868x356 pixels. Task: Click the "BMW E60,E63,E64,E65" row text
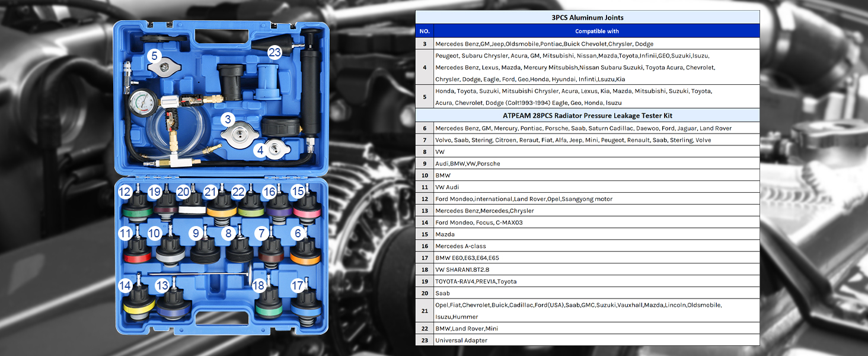(x=467, y=258)
